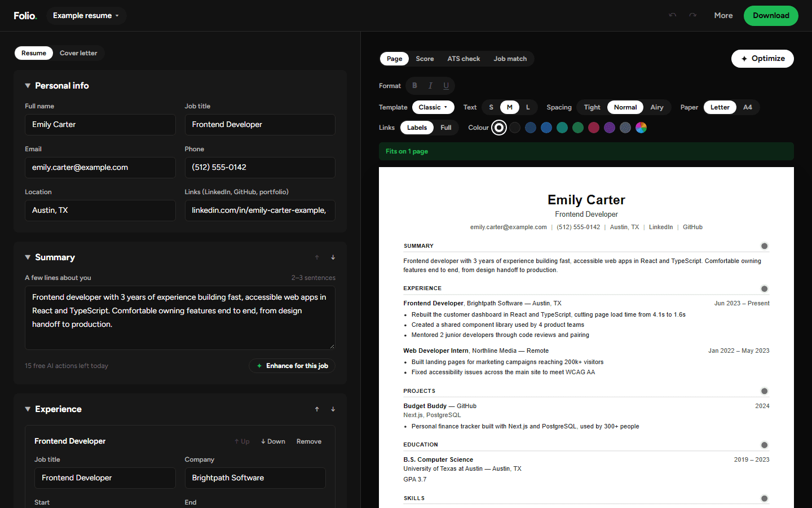Click the dot beside the EXPERIENCE heading
812x508 pixels.
[x=765, y=289]
